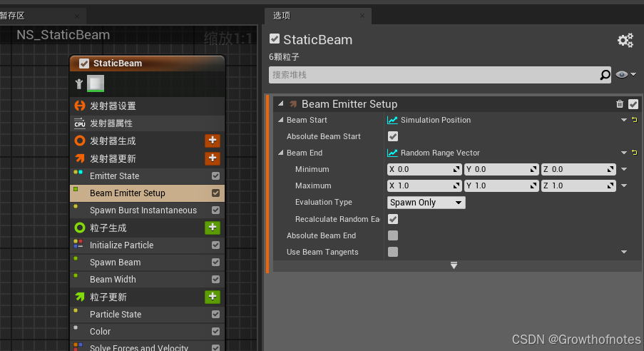Delete Beam Emitter Setup module trash icon

[620, 104]
